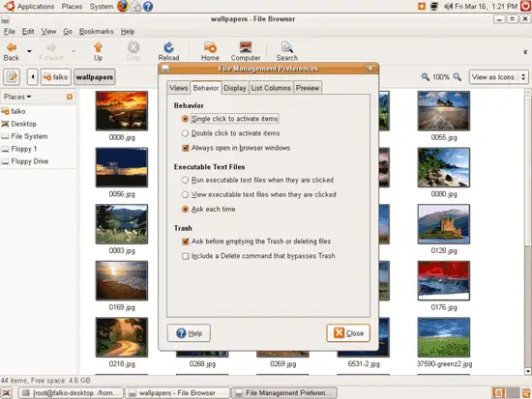The width and height of the screenshot is (532, 399).
Task: Click the Close button in preferences
Action: 348,333
